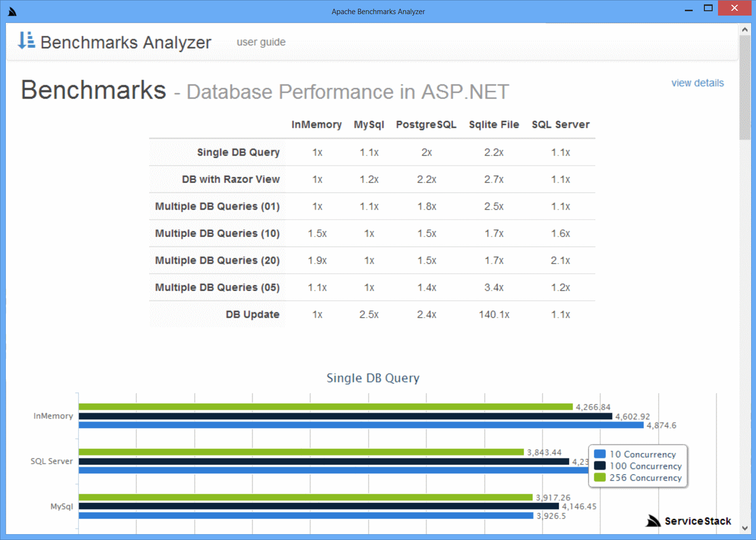Click the Multiple DB Queries (01) row label

[217, 206]
